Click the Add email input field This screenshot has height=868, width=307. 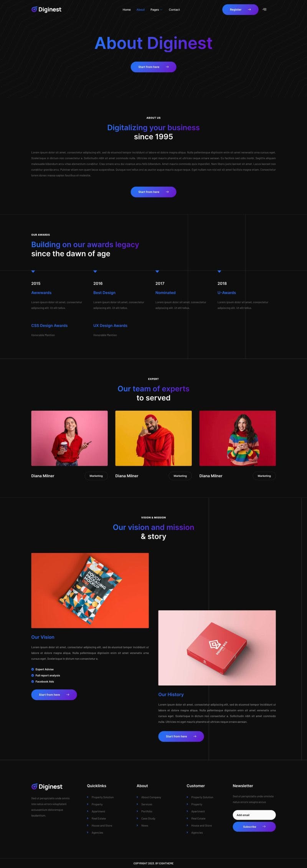[254, 815]
